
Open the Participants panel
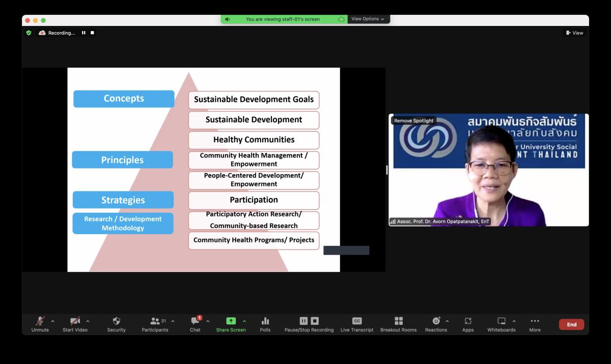click(155, 324)
